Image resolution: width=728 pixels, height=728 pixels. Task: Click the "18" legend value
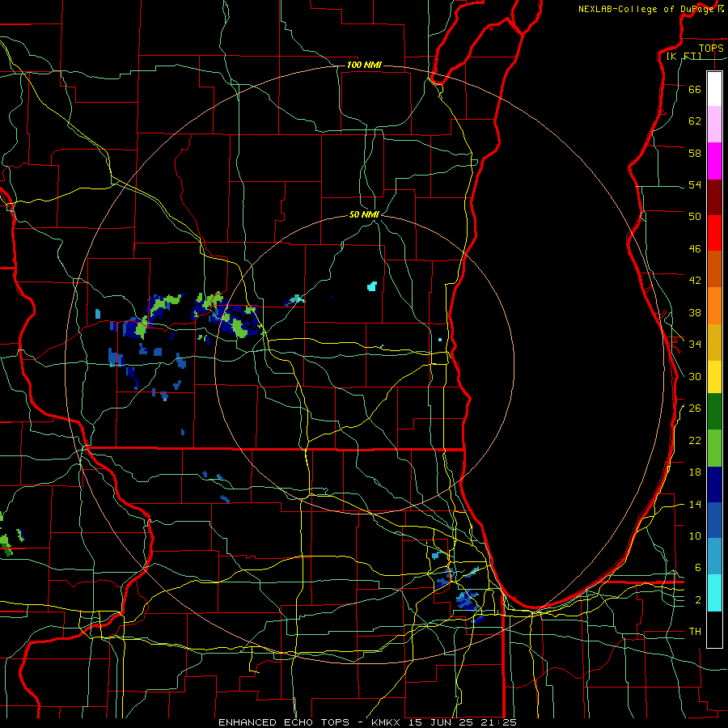coord(695,472)
